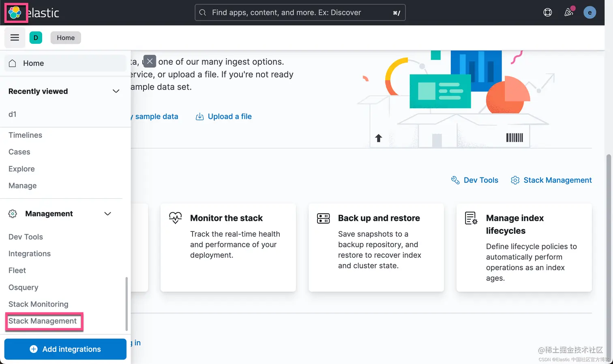Open the Manage index lifecycles card

(524, 248)
